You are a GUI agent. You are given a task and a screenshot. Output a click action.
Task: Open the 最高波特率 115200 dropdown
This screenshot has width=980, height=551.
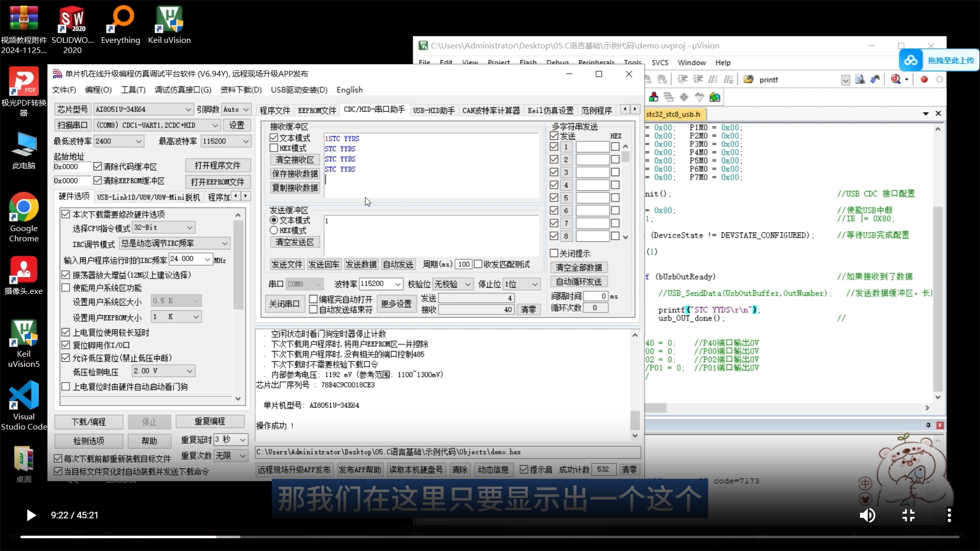[x=226, y=141]
